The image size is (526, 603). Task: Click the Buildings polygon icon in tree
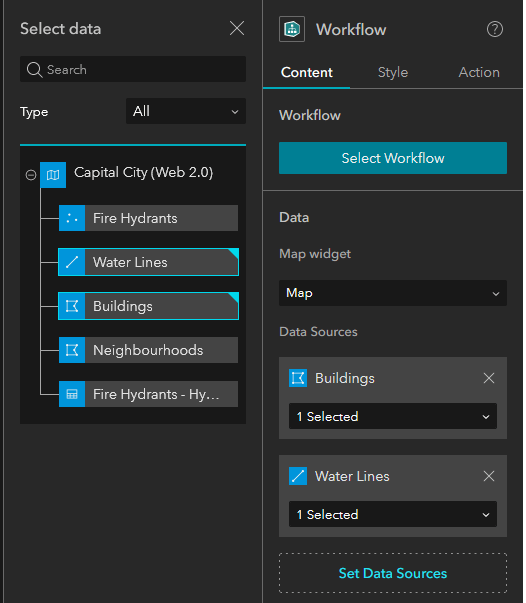(72, 306)
